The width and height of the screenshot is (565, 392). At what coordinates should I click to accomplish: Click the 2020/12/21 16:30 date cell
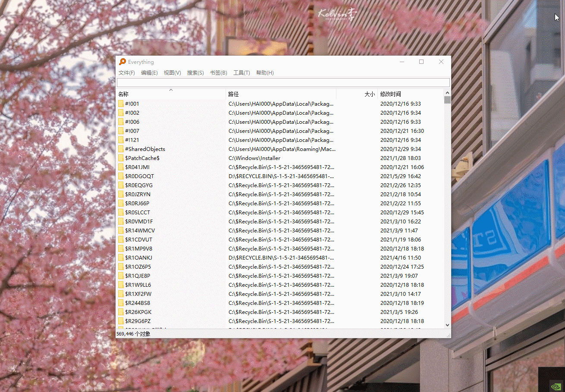point(402,131)
